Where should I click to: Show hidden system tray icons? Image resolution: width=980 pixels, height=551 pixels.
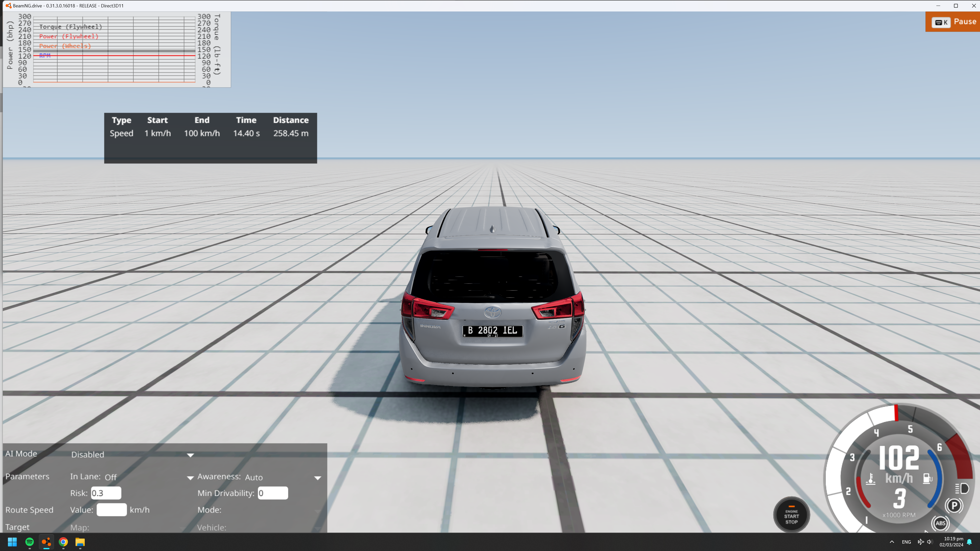coord(892,542)
